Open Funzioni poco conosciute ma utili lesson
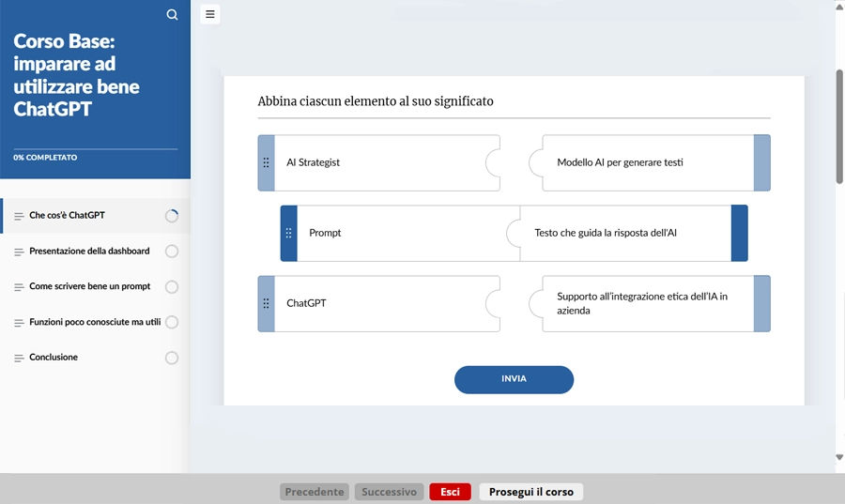Viewport: 845px width, 504px height. (x=96, y=322)
